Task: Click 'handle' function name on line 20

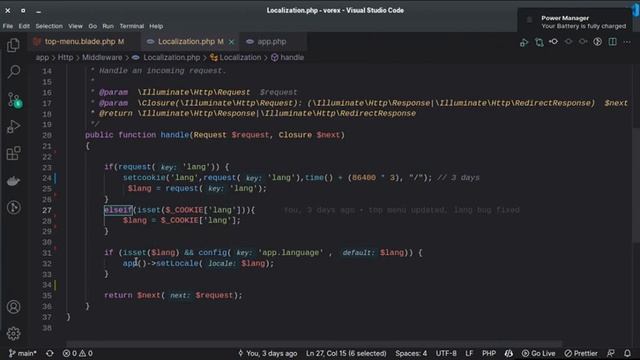Action: 174,135
